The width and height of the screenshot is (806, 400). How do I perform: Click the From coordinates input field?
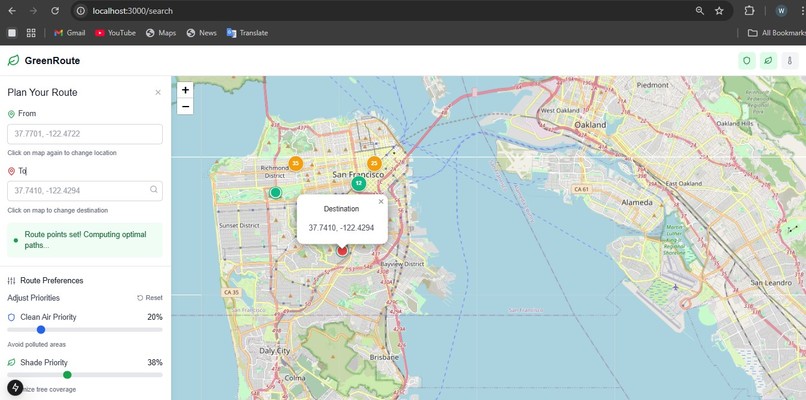85,134
